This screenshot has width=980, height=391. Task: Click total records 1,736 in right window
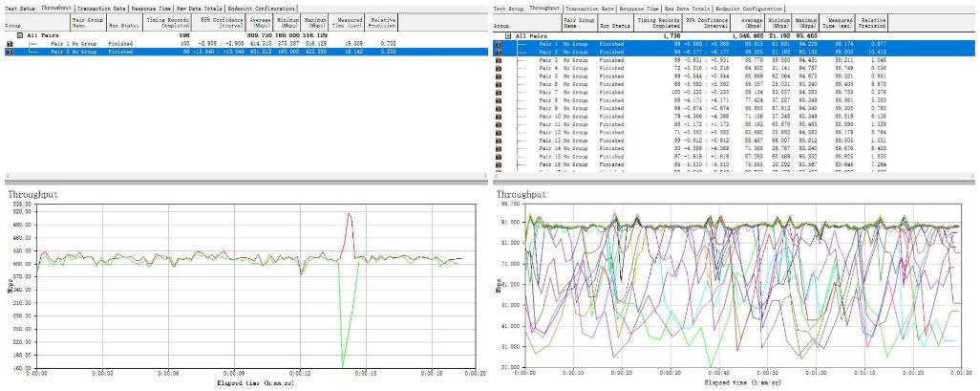670,37
